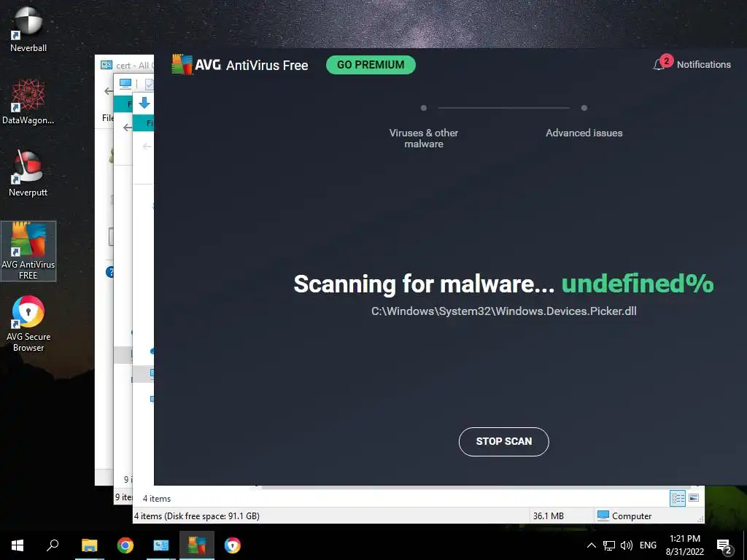
Task: Open the volume control tray icon
Action: click(627, 545)
